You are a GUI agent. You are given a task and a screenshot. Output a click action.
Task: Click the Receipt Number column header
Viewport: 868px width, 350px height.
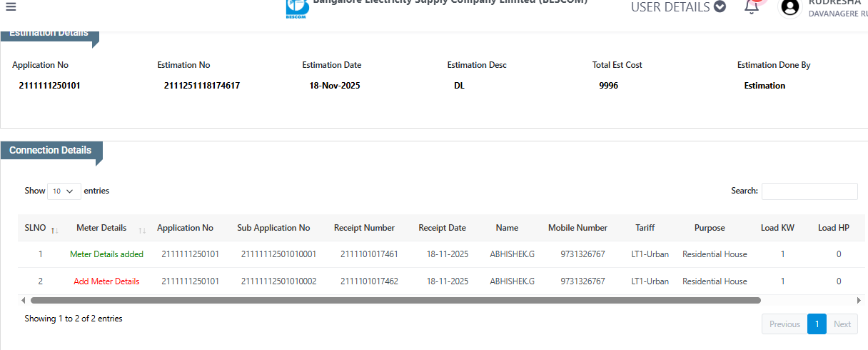364,228
